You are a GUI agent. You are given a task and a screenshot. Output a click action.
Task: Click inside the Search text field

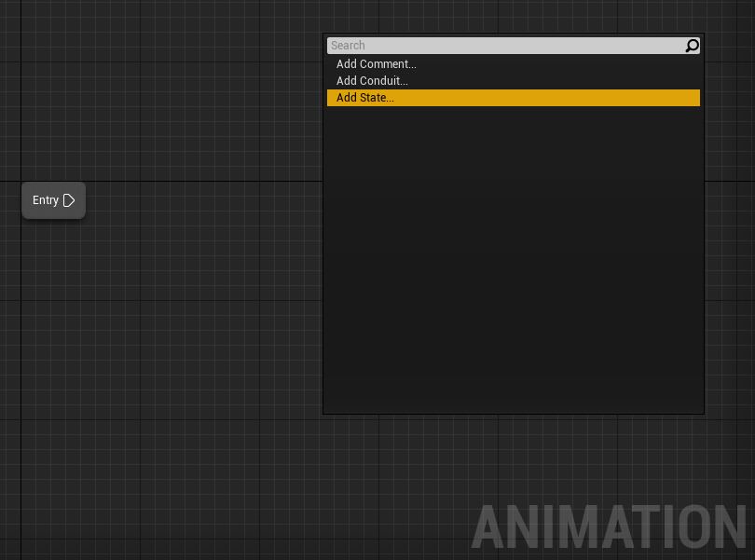click(503, 45)
